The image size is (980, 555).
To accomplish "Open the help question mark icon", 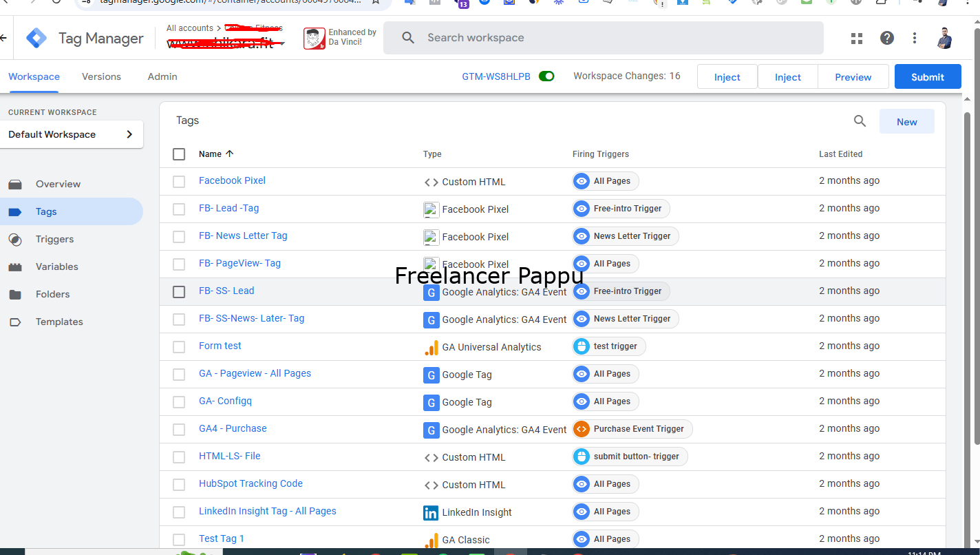I will coord(887,38).
